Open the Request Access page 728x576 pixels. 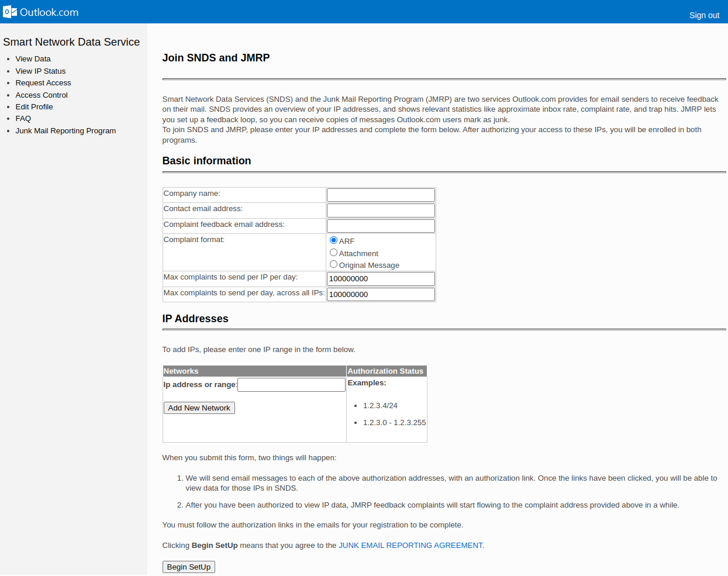pyautogui.click(x=43, y=83)
